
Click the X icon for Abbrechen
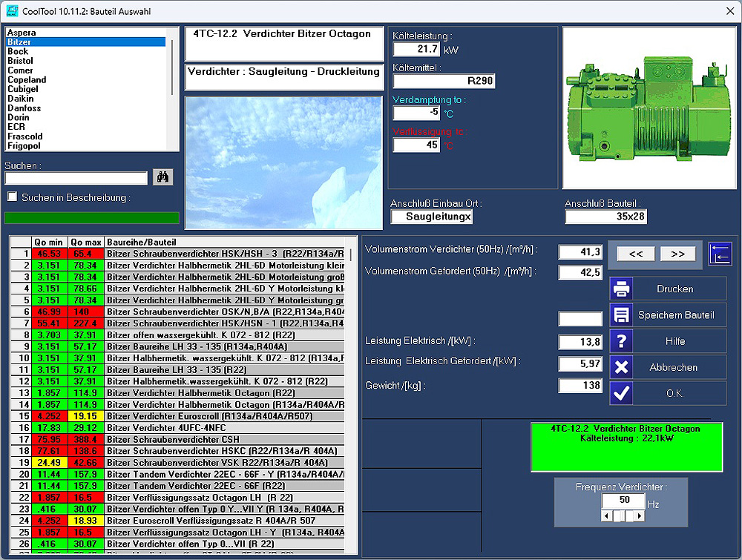click(621, 367)
